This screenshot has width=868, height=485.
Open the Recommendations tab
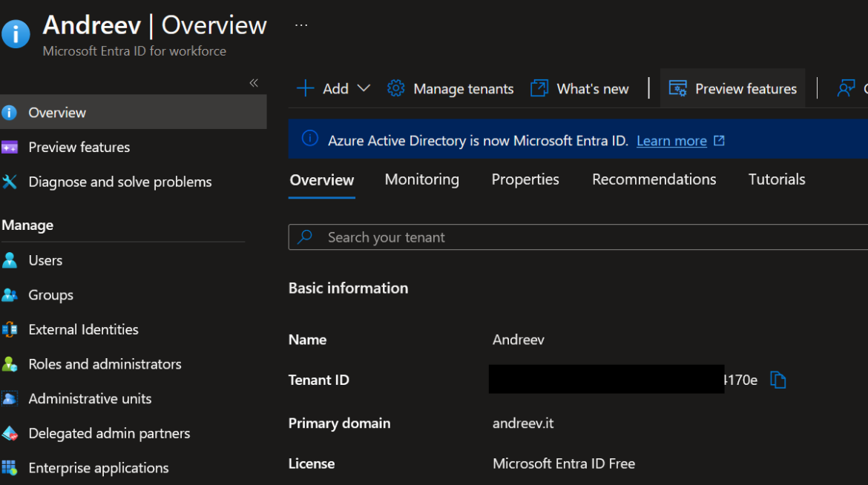[x=654, y=179]
